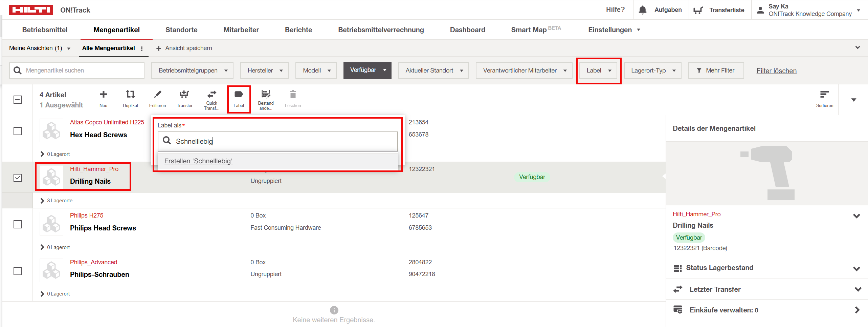Click the Letzter Transfer arrows icon
Screen dimensions: 868x327
[677, 289]
